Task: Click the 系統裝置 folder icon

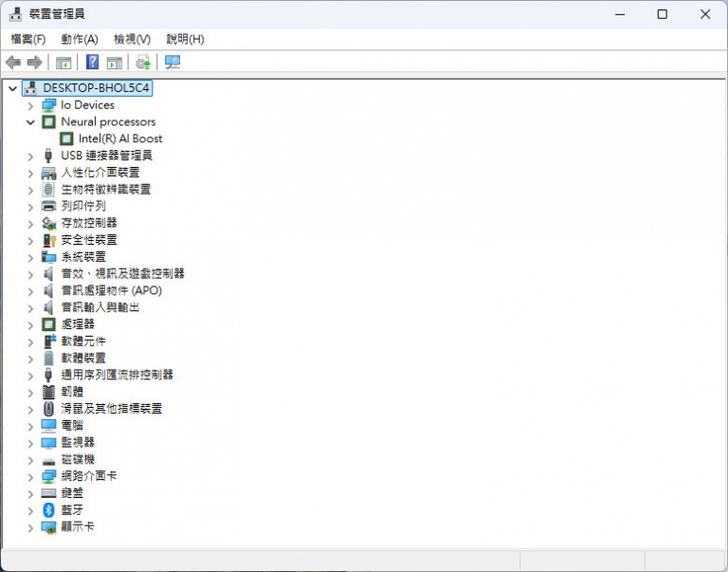Action: click(48, 256)
